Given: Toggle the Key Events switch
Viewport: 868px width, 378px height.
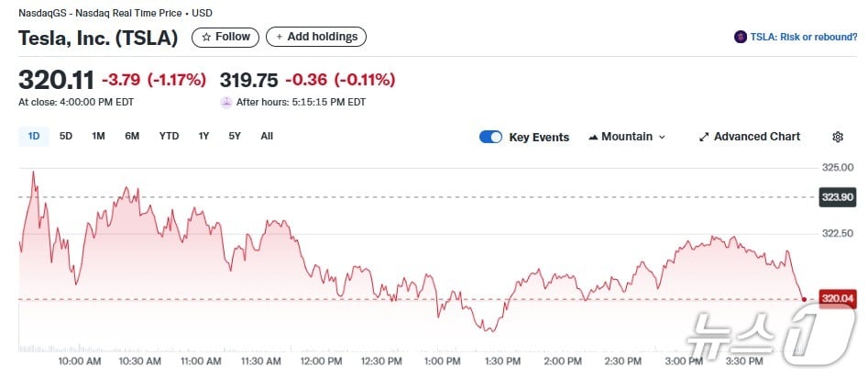Looking at the screenshot, I should point(490,137).
